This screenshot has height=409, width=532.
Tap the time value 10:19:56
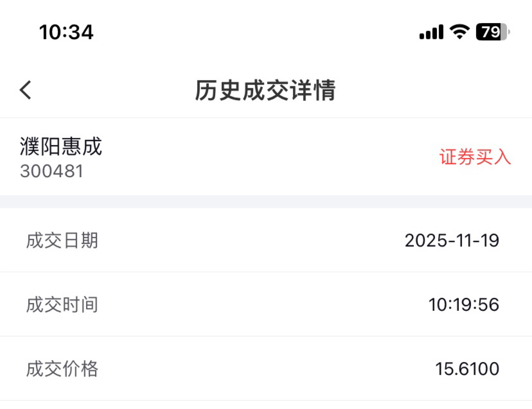[464, 304]
